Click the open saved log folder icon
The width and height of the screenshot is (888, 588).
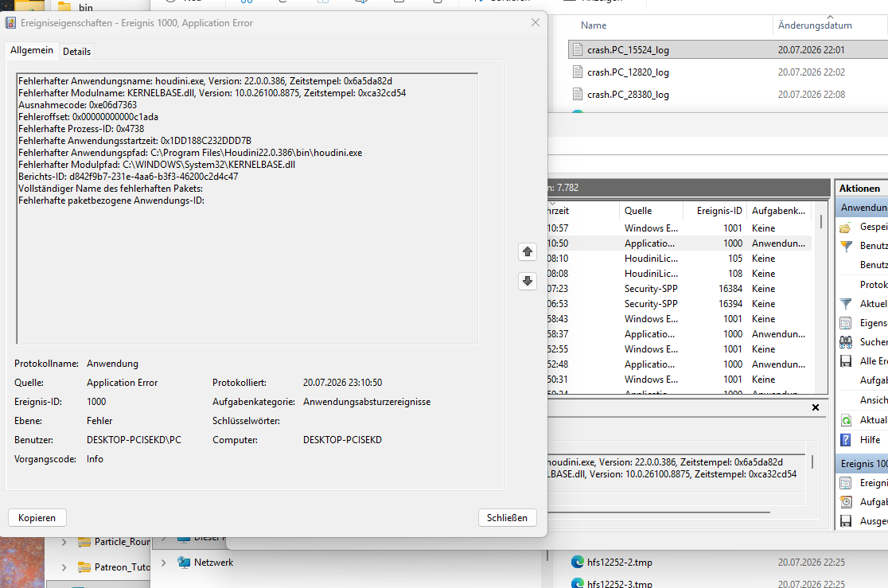tap(846, 228)
